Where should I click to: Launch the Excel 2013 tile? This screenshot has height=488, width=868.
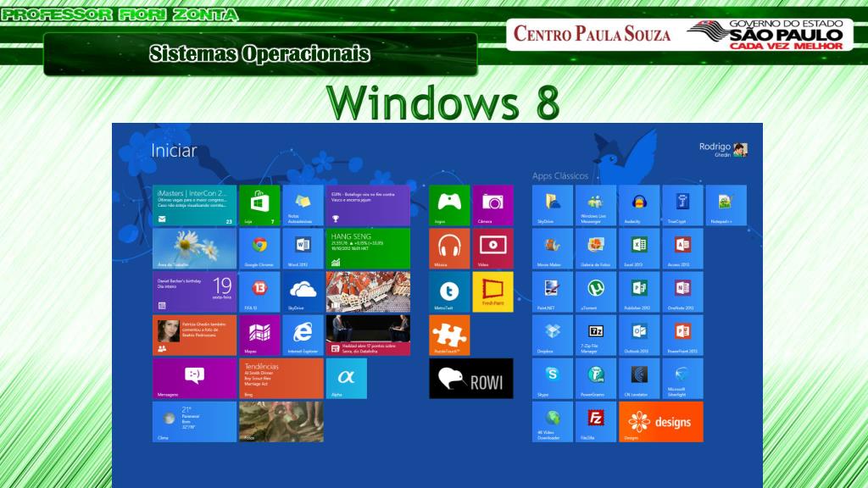pyautogui.click(x=639, y=248)
